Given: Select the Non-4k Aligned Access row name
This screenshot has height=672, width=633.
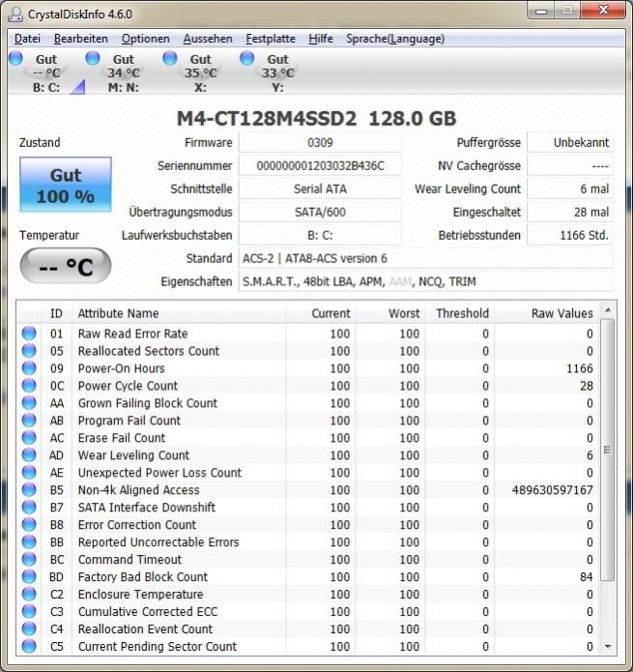Looking at the screenshot, I should [x=139, y=490].
